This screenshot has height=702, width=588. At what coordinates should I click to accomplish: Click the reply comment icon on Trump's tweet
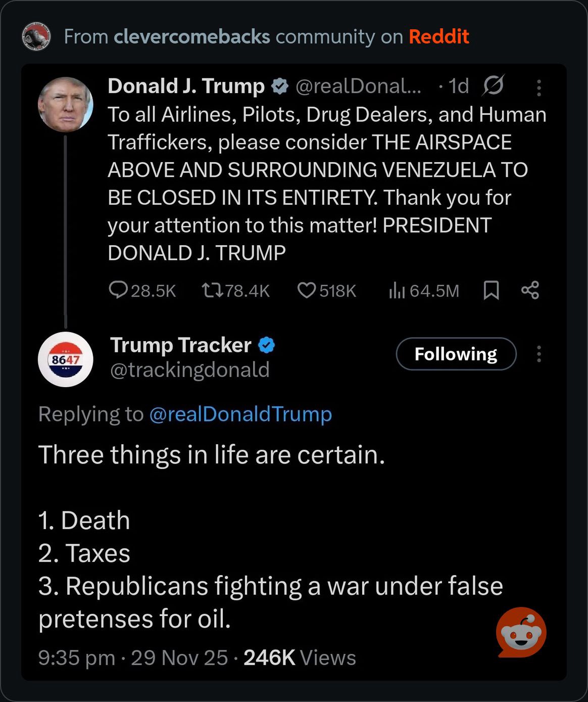pyautogui.click(x=118, y=290)
